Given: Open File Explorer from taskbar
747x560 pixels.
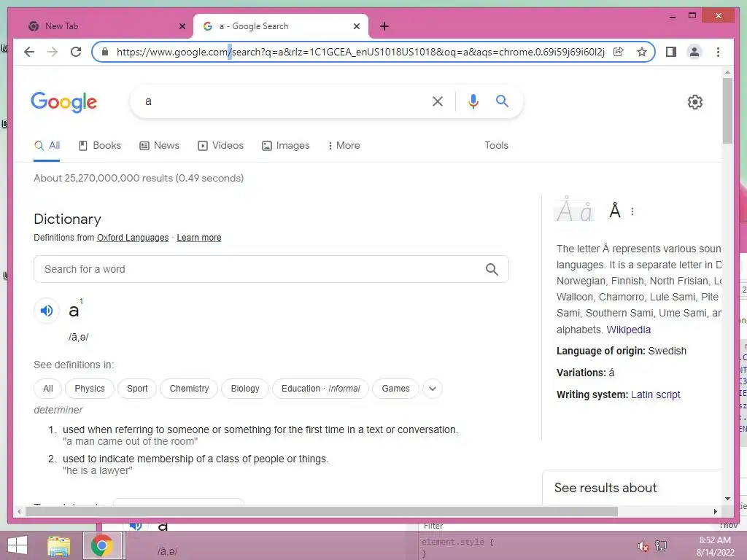Looking at the screenshot, I should [59, 546].
